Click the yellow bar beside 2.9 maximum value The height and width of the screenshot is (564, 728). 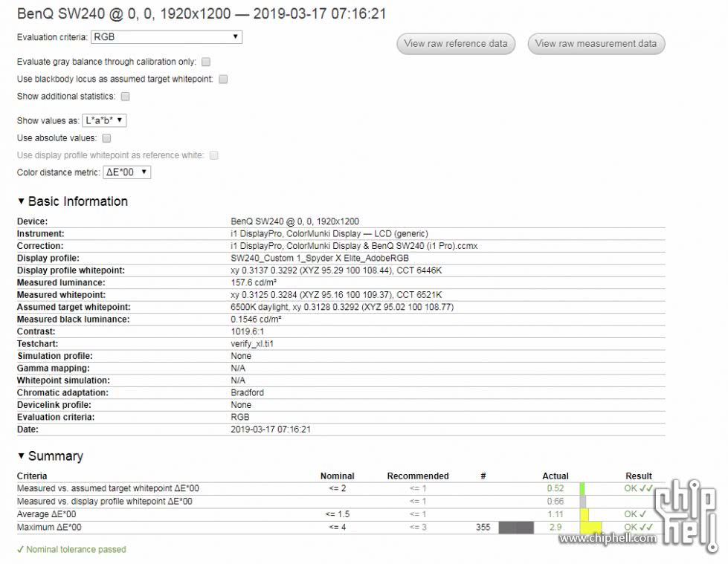coord(590,528)
